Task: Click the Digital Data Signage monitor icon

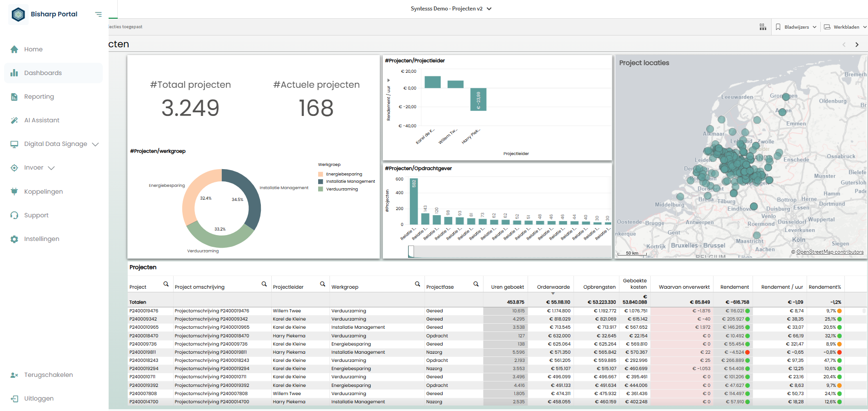Action: 15,144
